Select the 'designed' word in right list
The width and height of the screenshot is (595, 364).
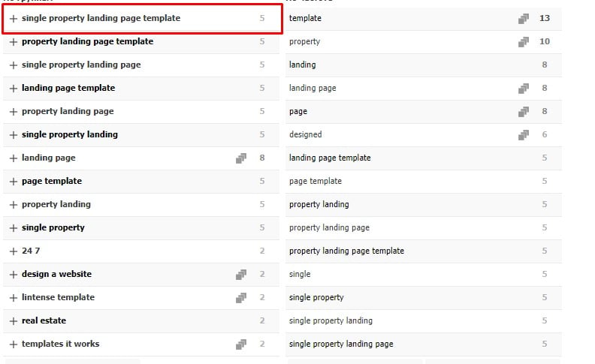(x=305, y=134)
